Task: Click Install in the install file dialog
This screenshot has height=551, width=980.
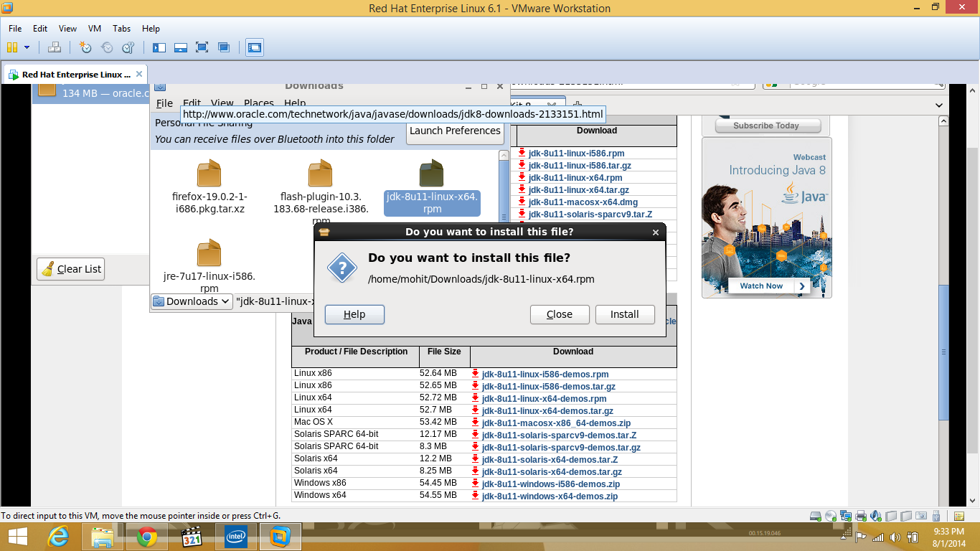Action: coord(625,314)
